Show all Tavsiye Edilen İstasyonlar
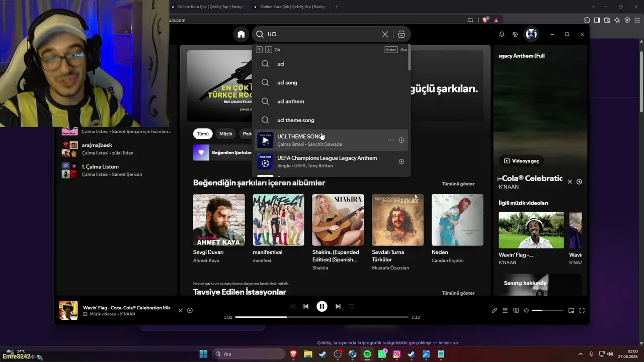 coord(458,293)
